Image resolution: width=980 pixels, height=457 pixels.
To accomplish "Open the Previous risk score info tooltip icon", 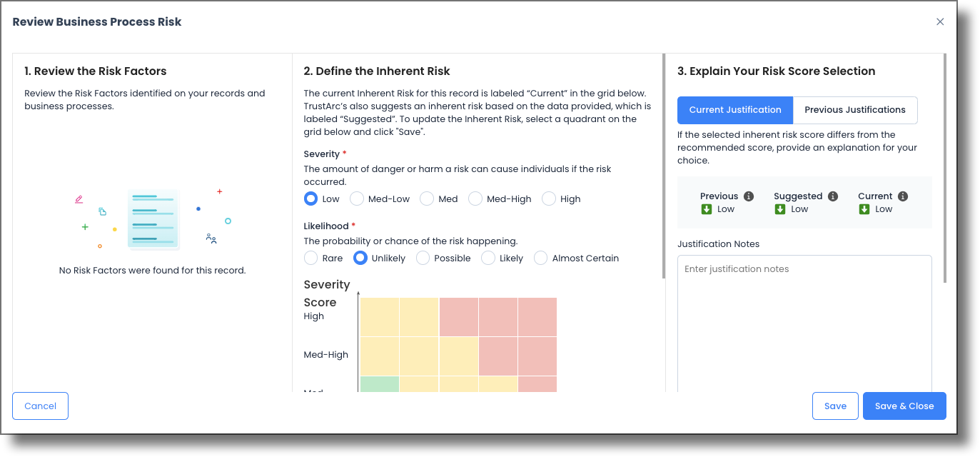I will [749, 196].
